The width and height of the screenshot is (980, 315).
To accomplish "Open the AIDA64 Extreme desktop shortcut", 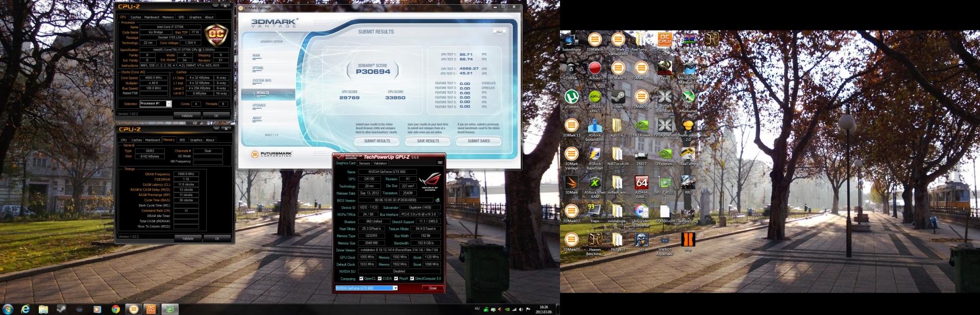I will tap(642, 187).
